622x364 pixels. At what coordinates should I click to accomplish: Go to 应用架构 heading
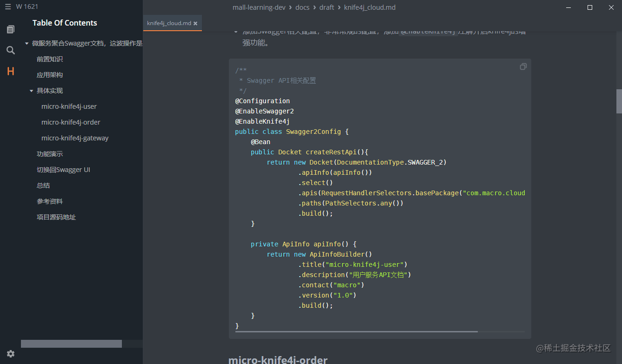click(50, 75)
